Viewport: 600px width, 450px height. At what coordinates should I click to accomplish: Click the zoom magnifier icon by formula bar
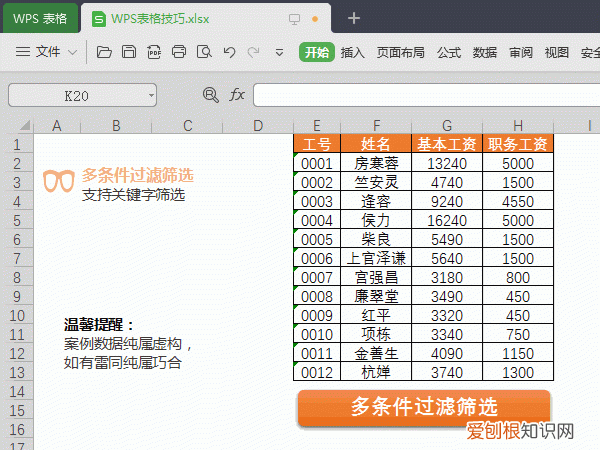point(210,95)
